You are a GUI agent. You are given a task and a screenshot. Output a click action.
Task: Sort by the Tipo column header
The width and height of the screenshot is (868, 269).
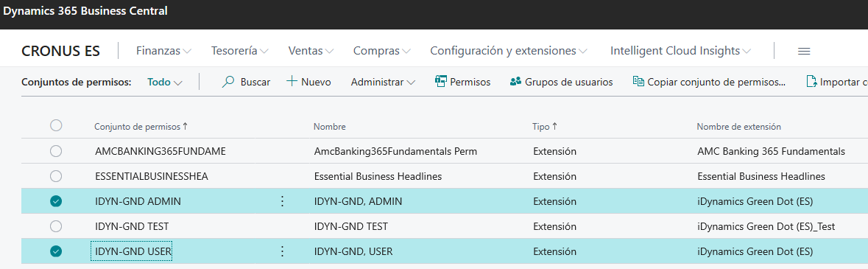click(x=545, y=127)
